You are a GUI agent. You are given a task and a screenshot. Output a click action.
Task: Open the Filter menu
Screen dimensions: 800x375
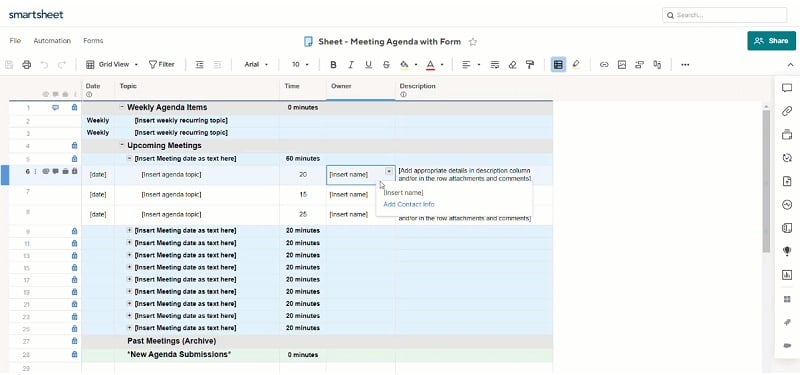(162, 65)
